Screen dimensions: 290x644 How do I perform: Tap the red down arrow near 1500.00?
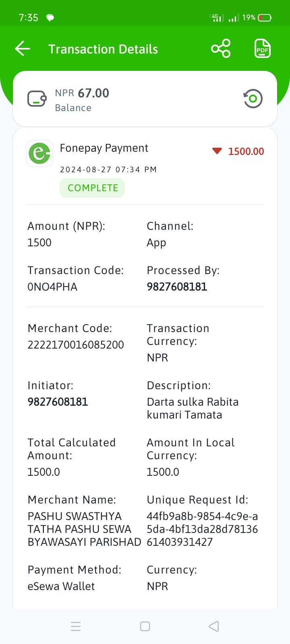(x=217, y=151)
